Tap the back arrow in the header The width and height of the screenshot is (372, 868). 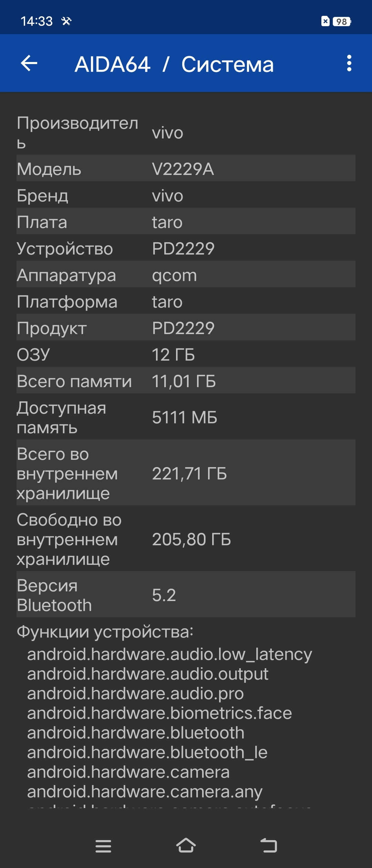(x=29, y=63)
